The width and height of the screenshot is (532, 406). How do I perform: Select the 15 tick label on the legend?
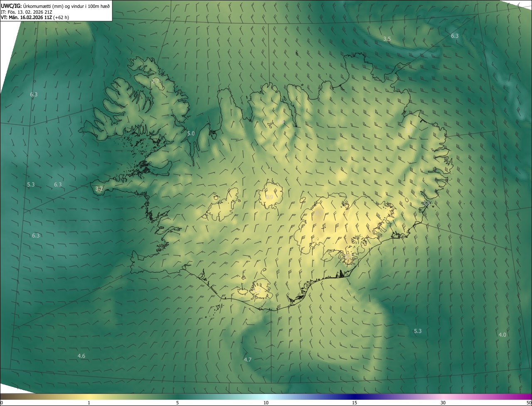(x=355, y=403)
